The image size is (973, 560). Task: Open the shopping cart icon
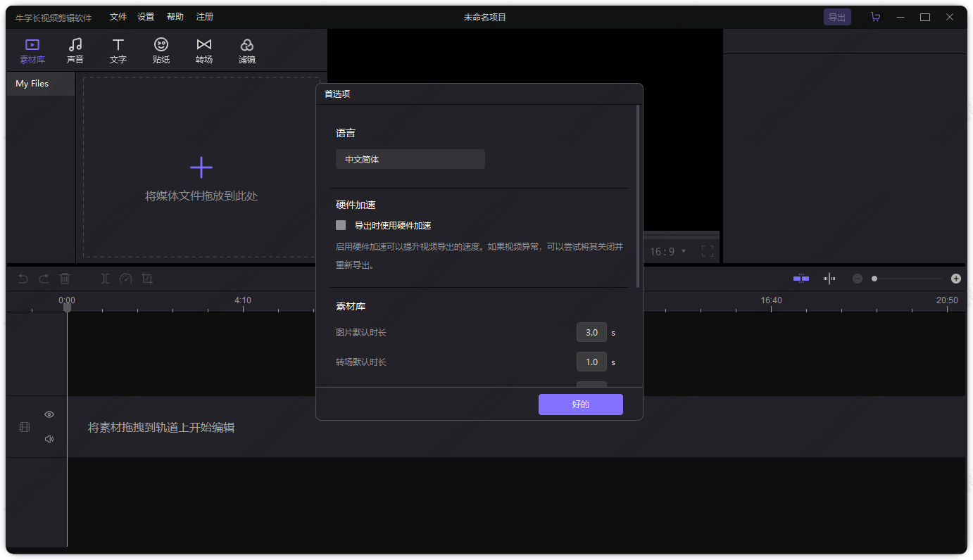tap(875, 17)
